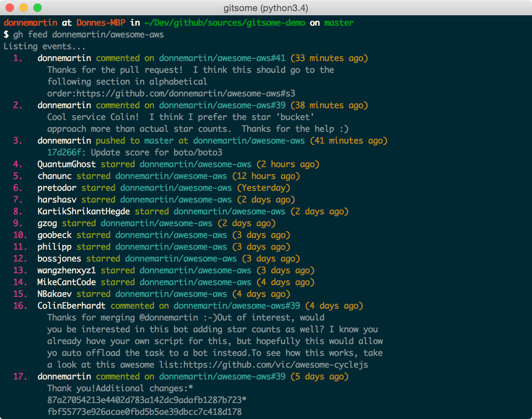Click the username 'philipp'
Viewport: 532px width, 419px height.
[55, 247]
